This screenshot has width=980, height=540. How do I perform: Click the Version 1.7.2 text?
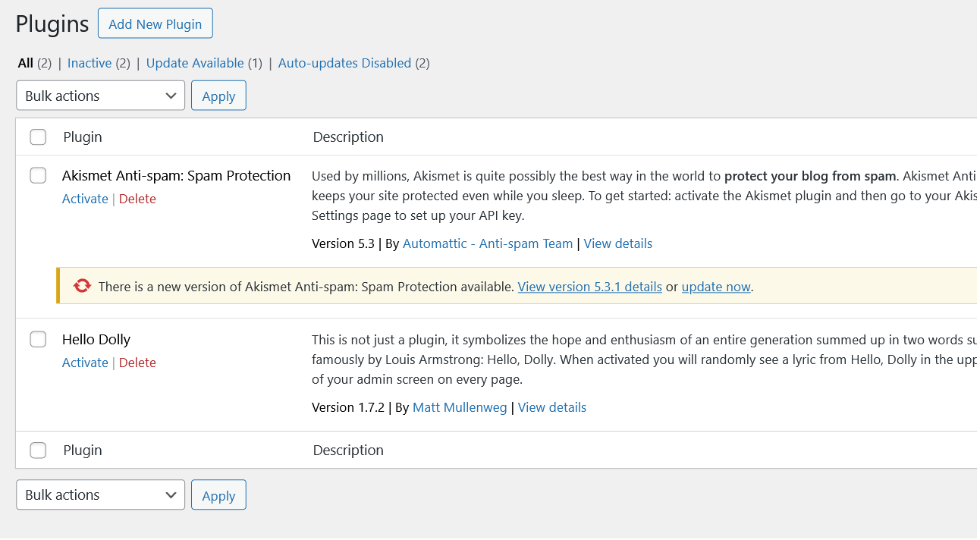(x=348, y=407)
